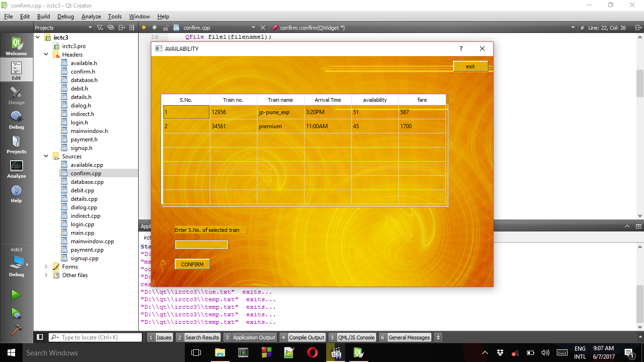This screenshot has width=644, height=362.
Task: Open the Projects view dropdown
Action: 64,28
